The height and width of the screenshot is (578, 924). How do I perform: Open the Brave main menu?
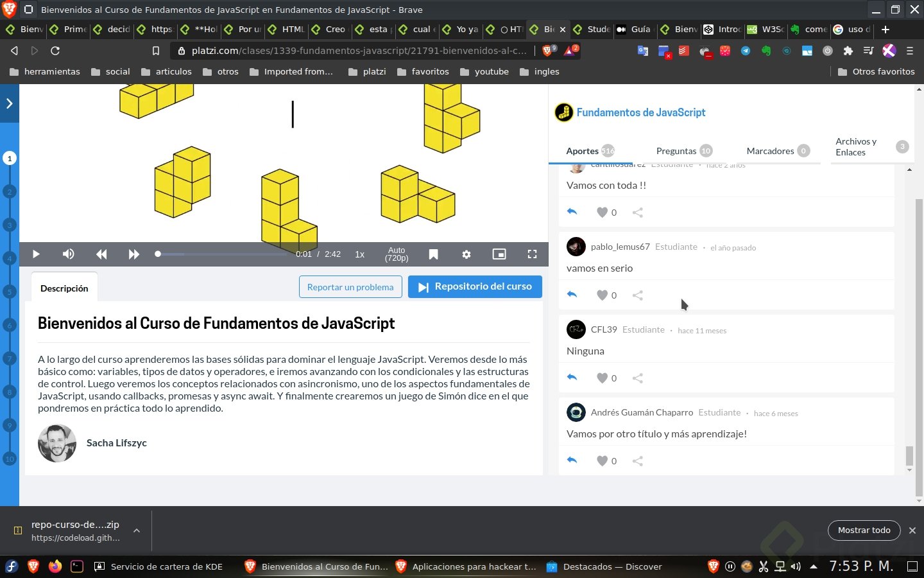click(x=909, y=51)
